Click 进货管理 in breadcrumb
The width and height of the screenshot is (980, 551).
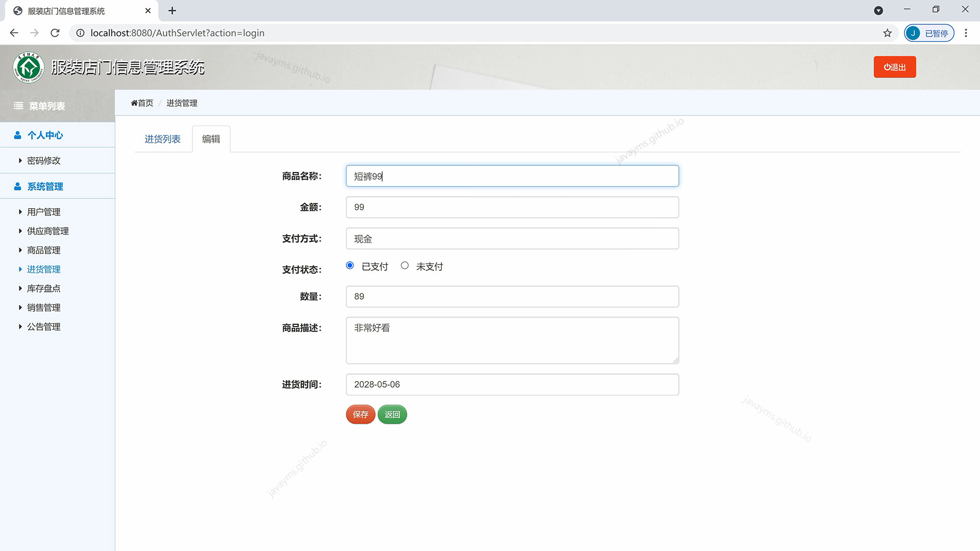(182, 103)
